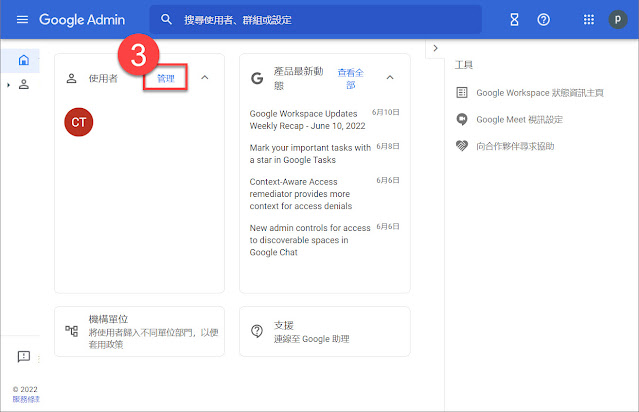The height and width of the screenshot is (412, 639).
Task: Click 查看全部 link
Action: click(350, 78)
